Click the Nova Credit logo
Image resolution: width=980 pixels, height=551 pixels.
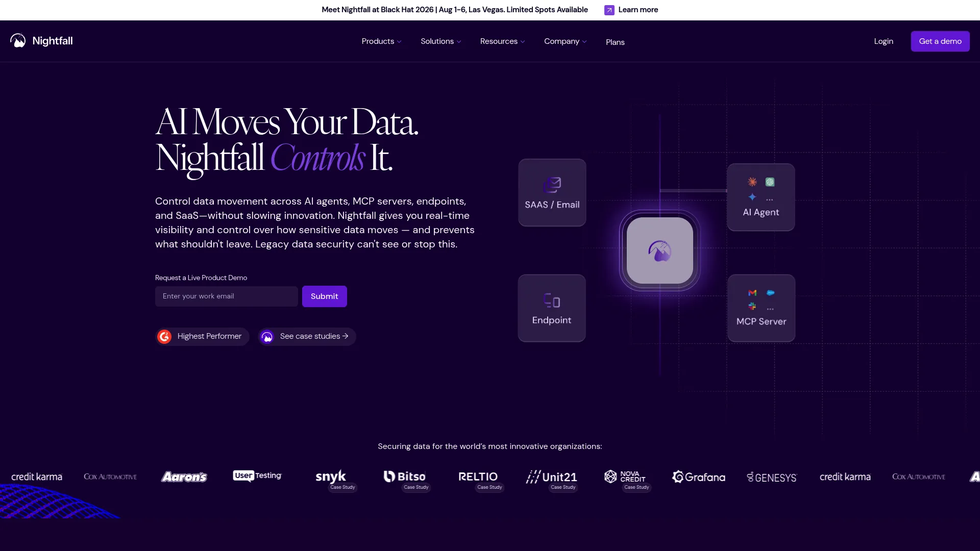point(625,477)
